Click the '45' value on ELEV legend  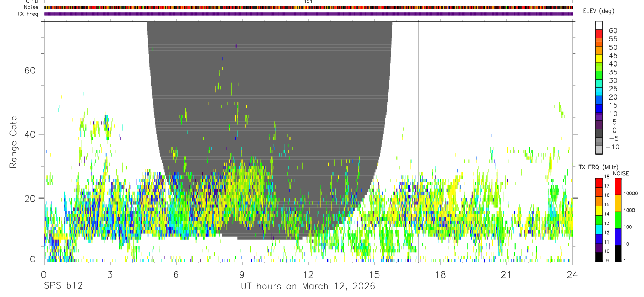[x=613, y=56]
